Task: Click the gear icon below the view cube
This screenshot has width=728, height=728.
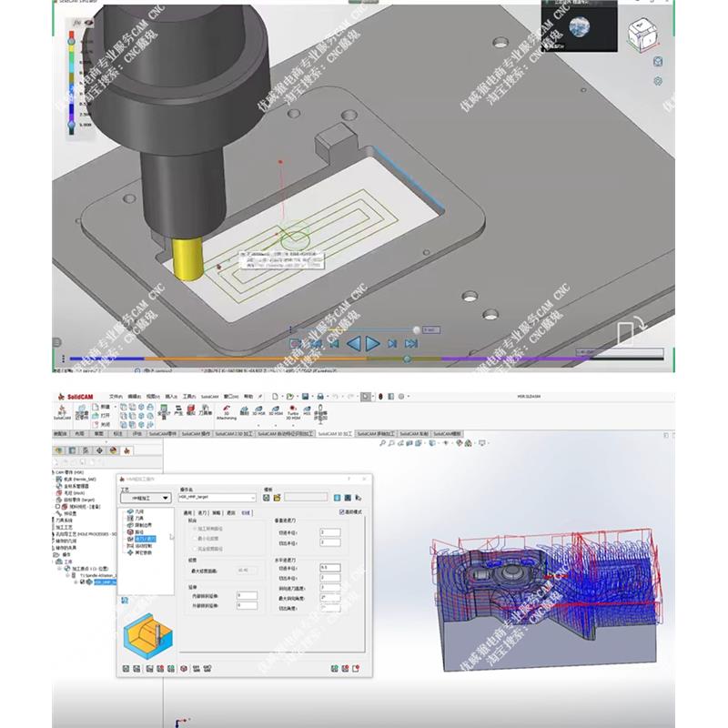Action: 658,81
